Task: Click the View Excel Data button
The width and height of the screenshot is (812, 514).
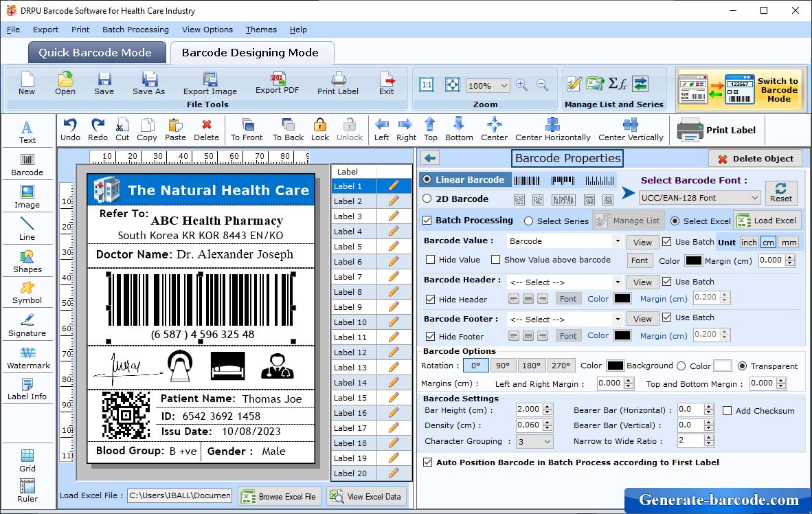Action: [x=367, y=496]
